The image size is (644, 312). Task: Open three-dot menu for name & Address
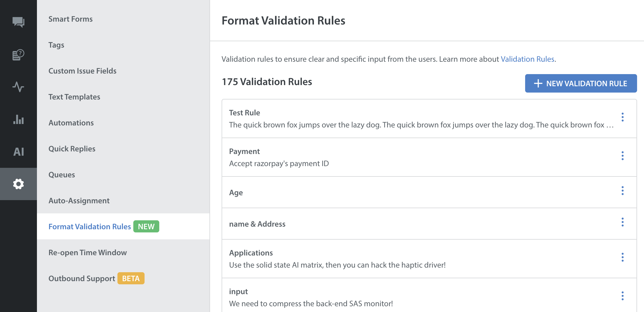point(622,222)
